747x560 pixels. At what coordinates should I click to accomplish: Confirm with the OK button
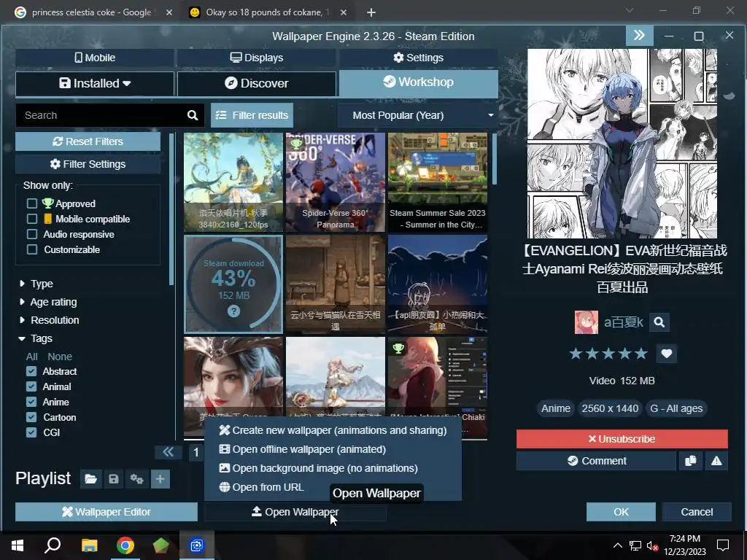point(621,512)
